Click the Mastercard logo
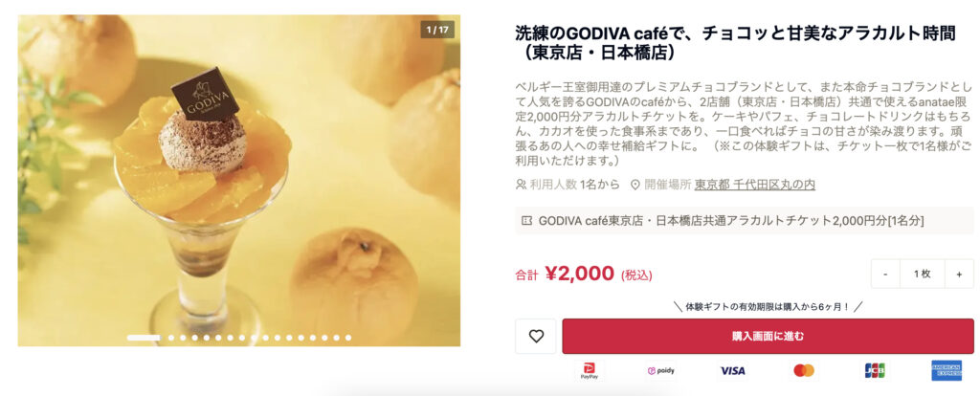 click(804, 371)
